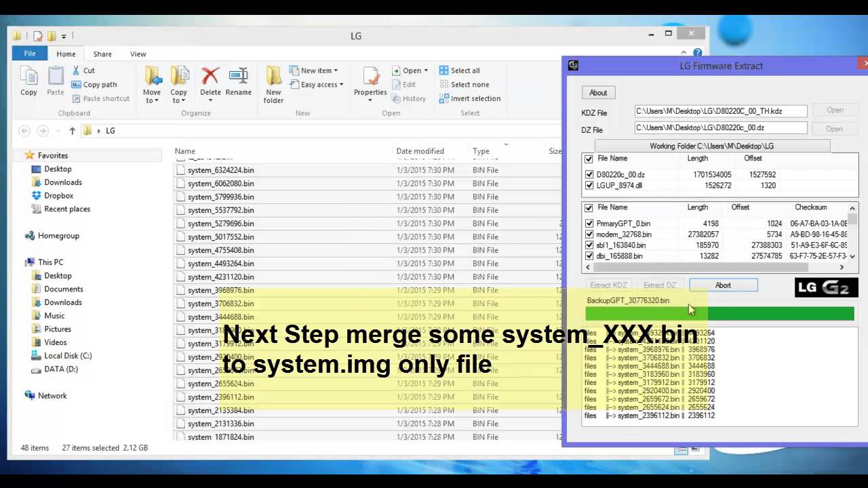Image resolution: width=868 pixels, height=488 pixels.
Task: Click the Extract DZ button
Action: 659,285
